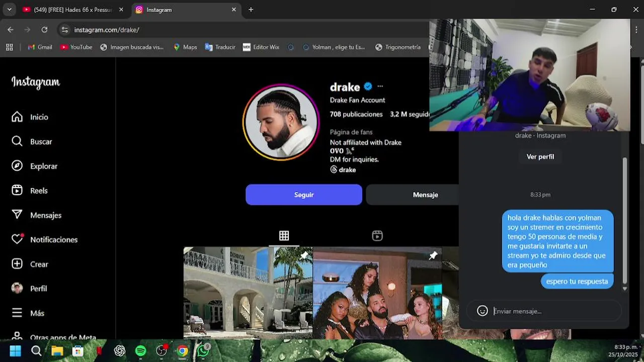The image size is (644, 362).
Task: Go back in browser history
Action: (11, 30)
